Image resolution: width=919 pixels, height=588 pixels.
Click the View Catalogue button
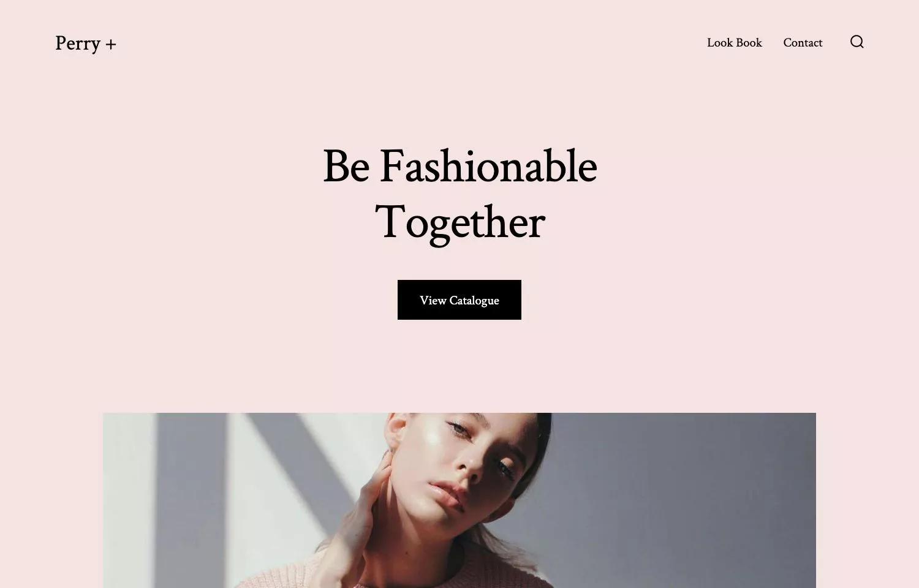[x=459, y=300]
